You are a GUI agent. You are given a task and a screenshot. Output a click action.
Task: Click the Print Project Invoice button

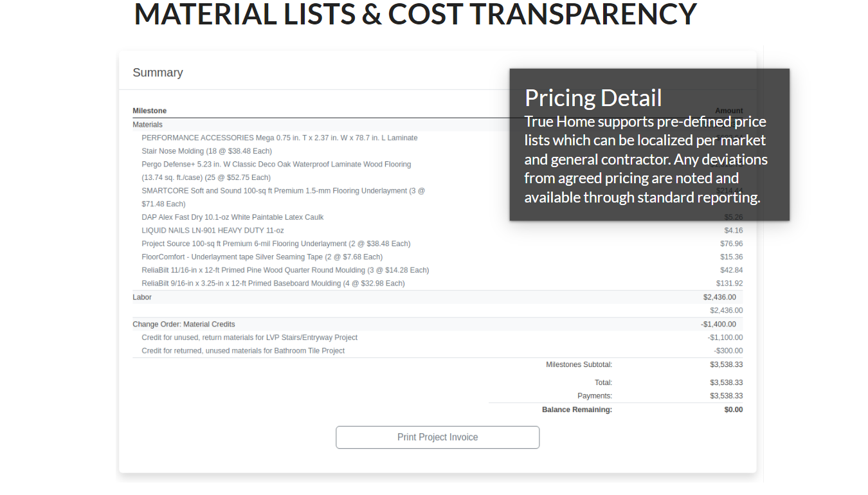point(437,437)
